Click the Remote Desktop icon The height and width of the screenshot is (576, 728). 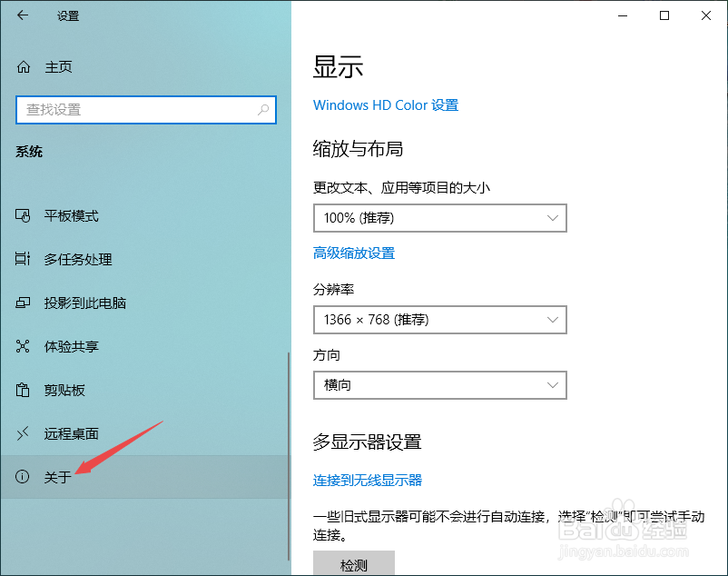click(x=23, y=433)
